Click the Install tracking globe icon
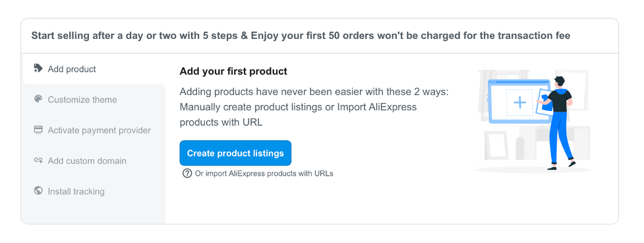Viewport: 644px width, 243px height. click(38, 191)
